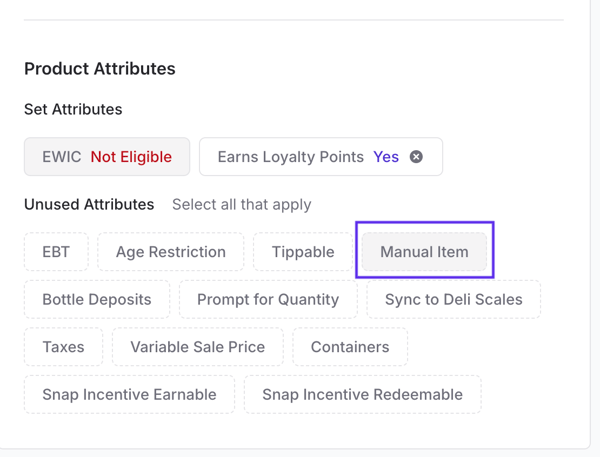600x457 pixels.
Task: Select the Containers attribute
Action: pyautogui.click(x=350, y=347)
